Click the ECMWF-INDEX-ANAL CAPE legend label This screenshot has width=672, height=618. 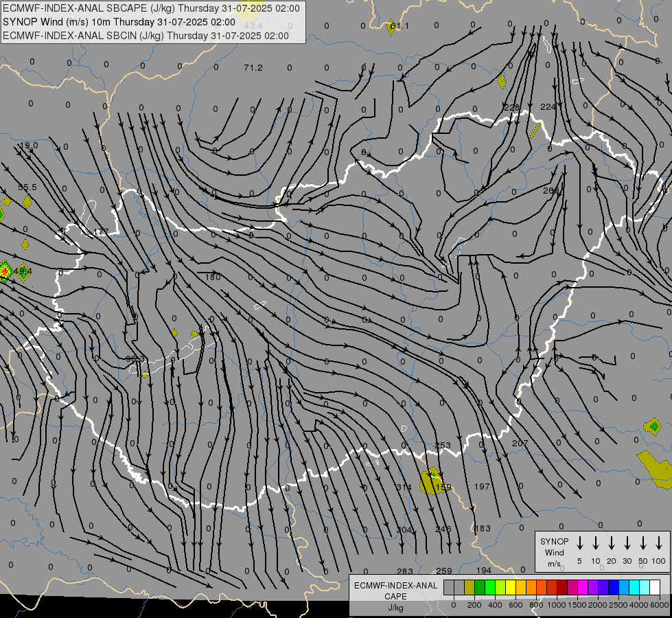pyautogui.click(x=395, y=596)
